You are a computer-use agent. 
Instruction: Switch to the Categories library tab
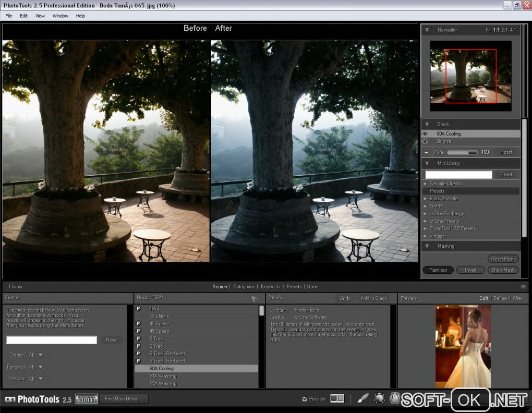244,287
